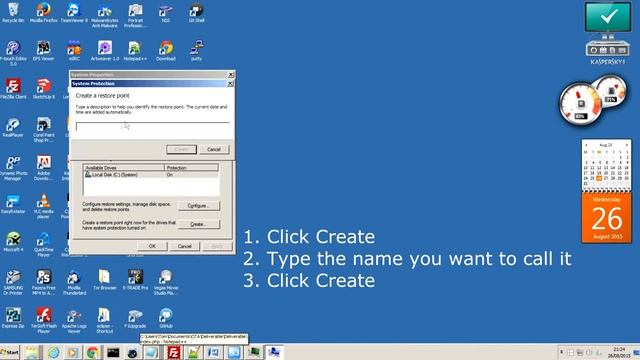Select the Corel Paint Shop Pro icon
The image size is (640, 360).
tap(44, 130)
